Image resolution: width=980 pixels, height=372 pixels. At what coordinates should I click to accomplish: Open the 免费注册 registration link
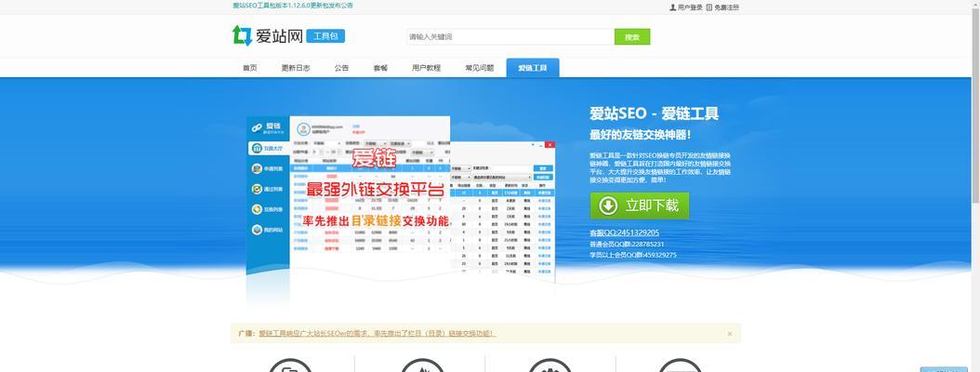coord(722,7)
